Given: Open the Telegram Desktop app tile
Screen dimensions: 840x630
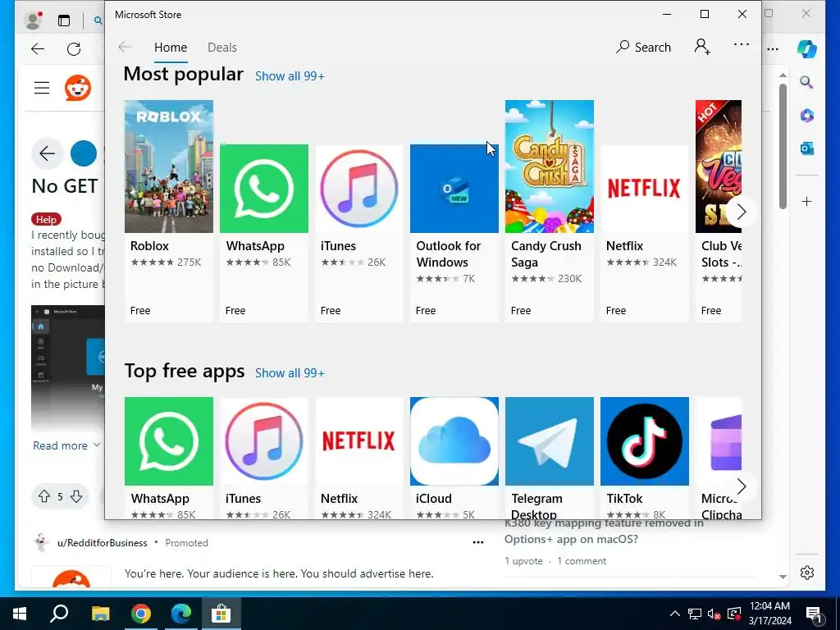Looking at the screenshot, I should [549, 458].
